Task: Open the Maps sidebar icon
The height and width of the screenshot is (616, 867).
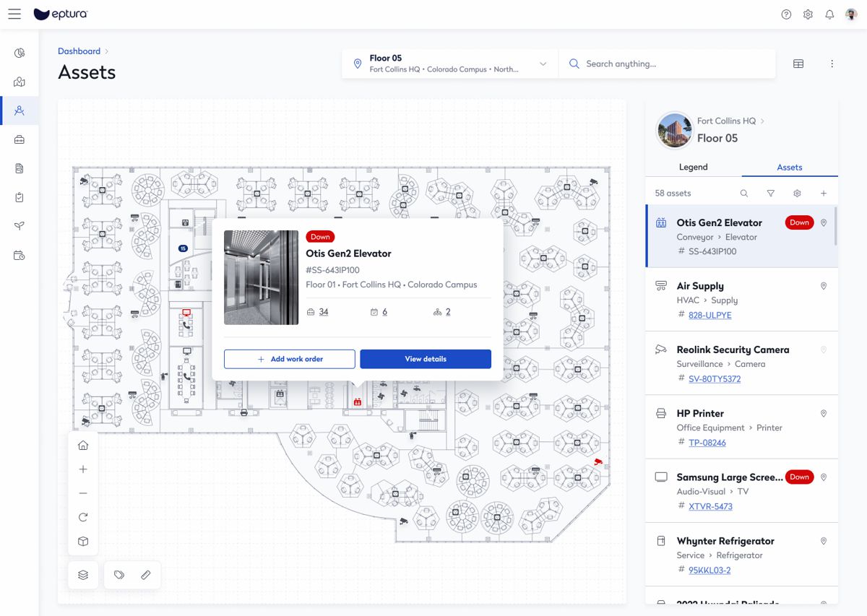Action: (x=20, y=82)
